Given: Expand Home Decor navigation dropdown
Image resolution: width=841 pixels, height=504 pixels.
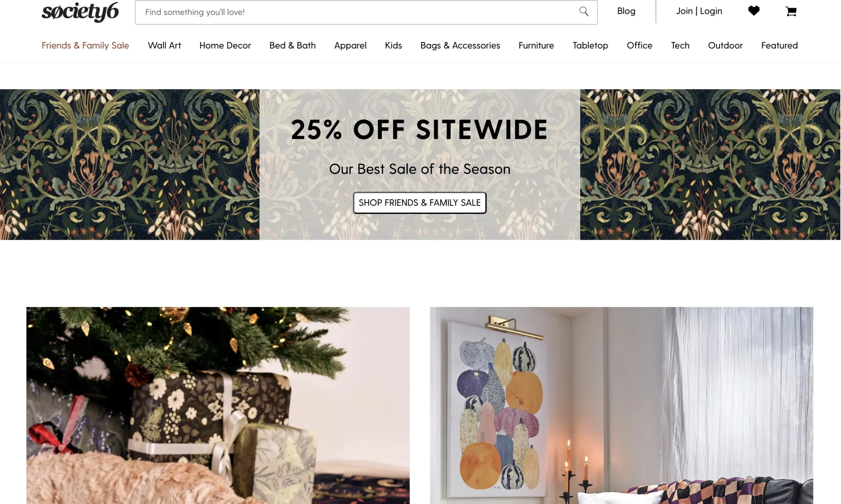Looking at the screenshot, I should 225,45.
